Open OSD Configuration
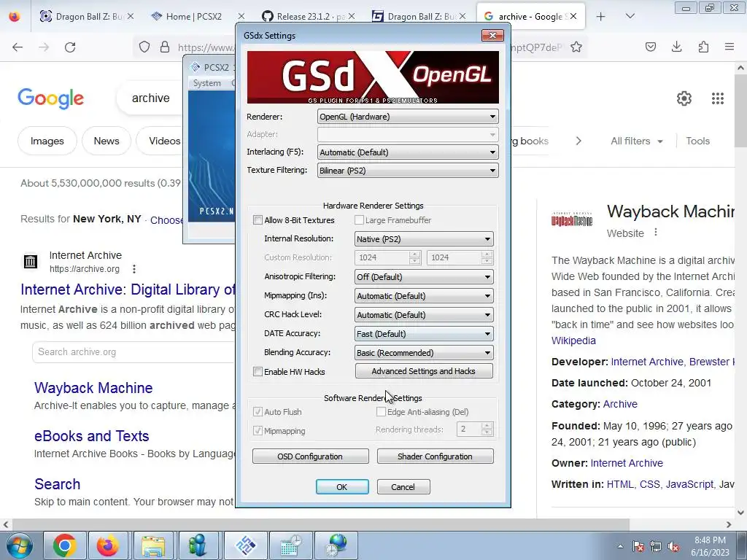The image size is (747, 560). 310,456
